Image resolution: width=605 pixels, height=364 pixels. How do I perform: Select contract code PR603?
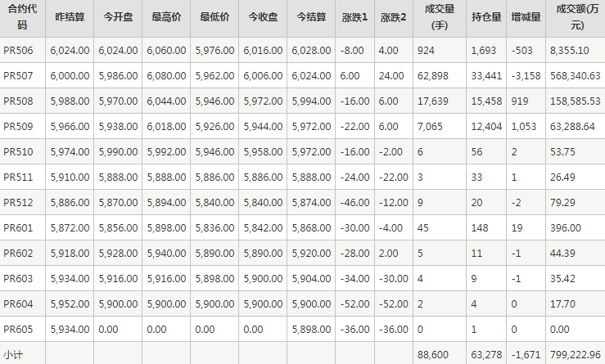[x=18, y=279]
